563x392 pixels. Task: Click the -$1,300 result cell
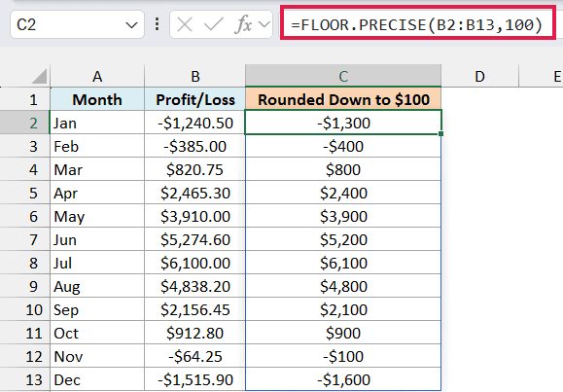343,123
